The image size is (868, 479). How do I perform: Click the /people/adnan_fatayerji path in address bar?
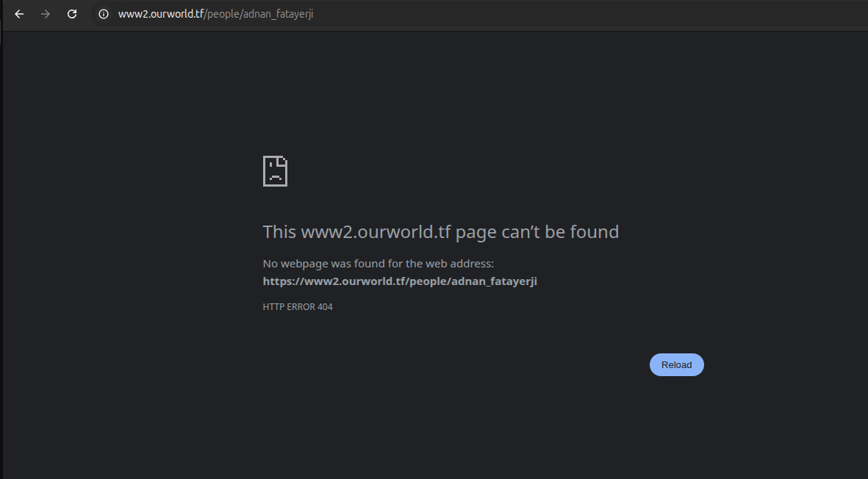(x=259, y=14)
